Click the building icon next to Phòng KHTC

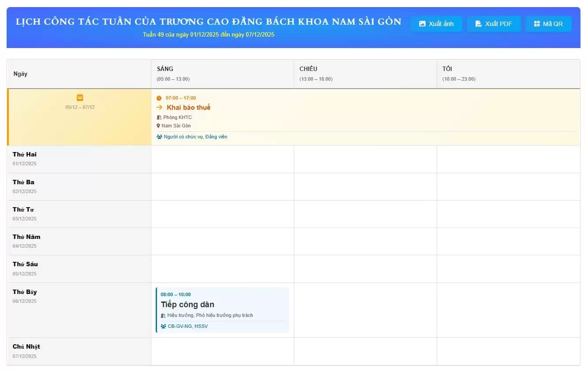coord(159,118)
